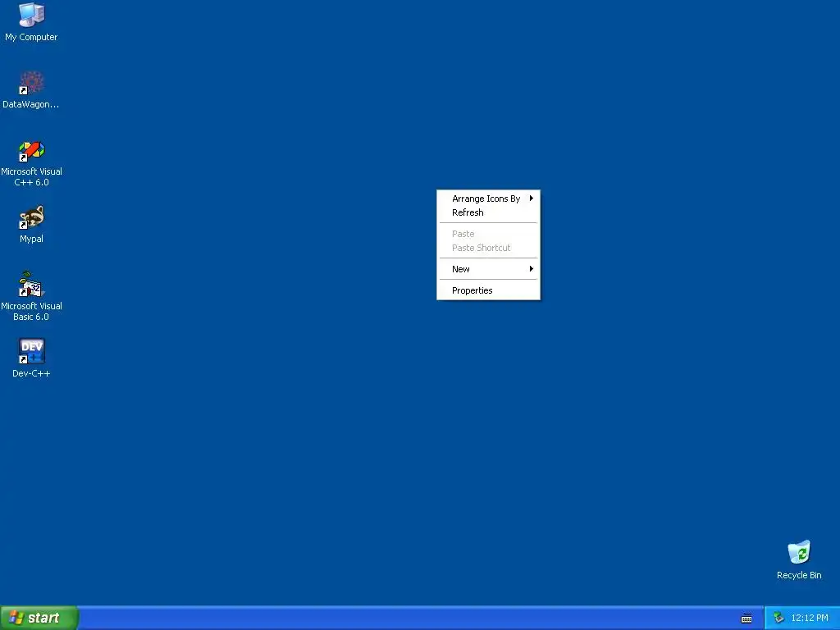840x630 pixels.
Task: Select the Recycle Bin icon
Action: click(x=799, y=553)
